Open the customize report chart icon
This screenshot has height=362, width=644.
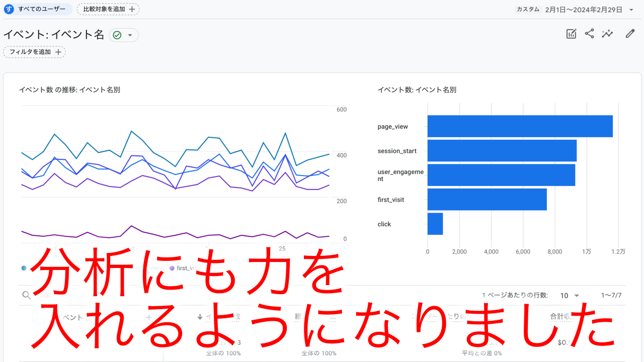[571, 34]
